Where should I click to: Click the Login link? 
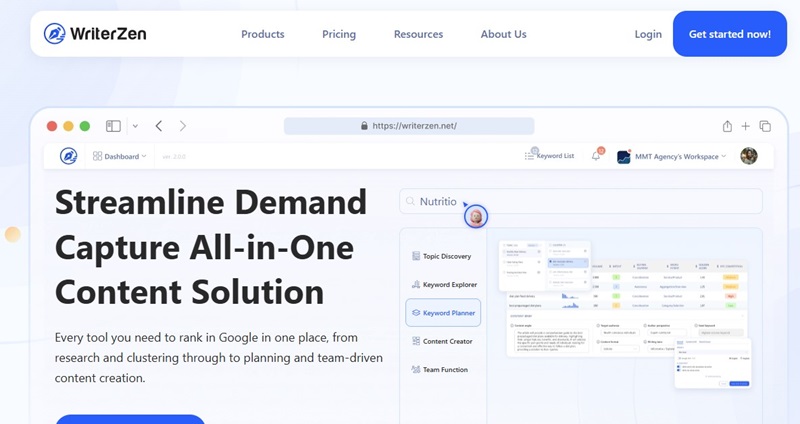tap(648, 34)
